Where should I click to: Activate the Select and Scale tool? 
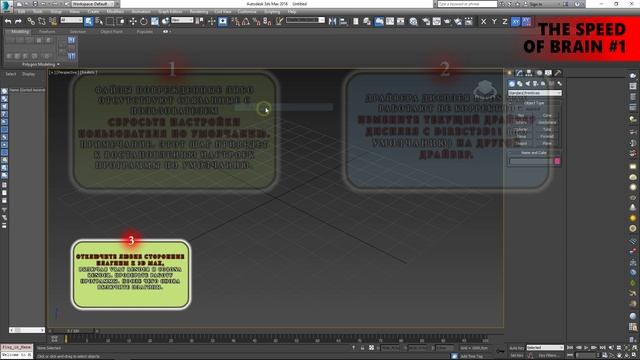coord(155,21)
